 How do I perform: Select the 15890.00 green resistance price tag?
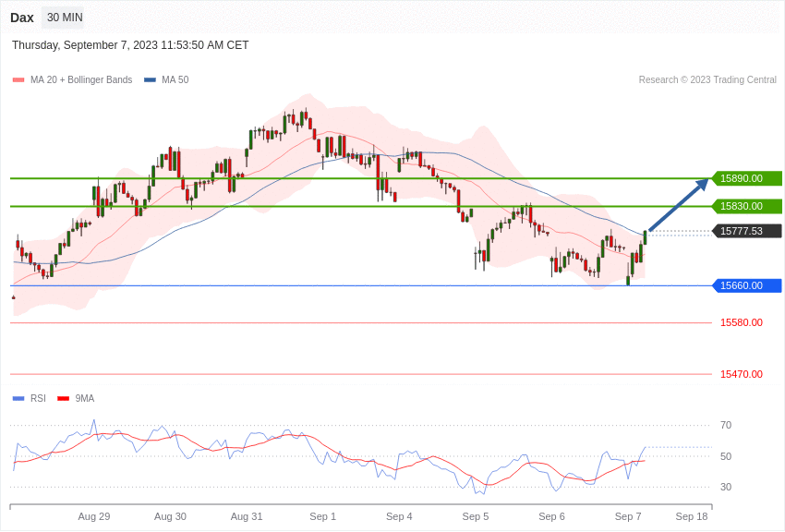point(746,178)
